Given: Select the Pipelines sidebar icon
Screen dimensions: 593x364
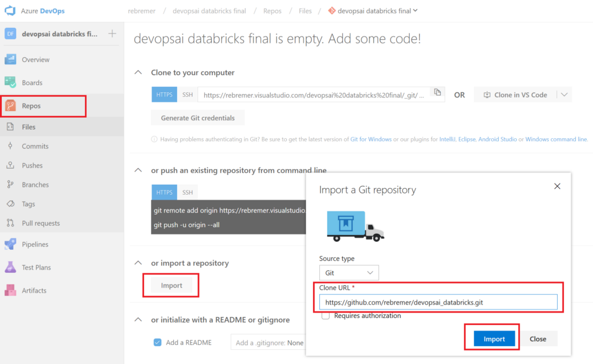Looking at the screenshot, I should [x=10, y=244].
